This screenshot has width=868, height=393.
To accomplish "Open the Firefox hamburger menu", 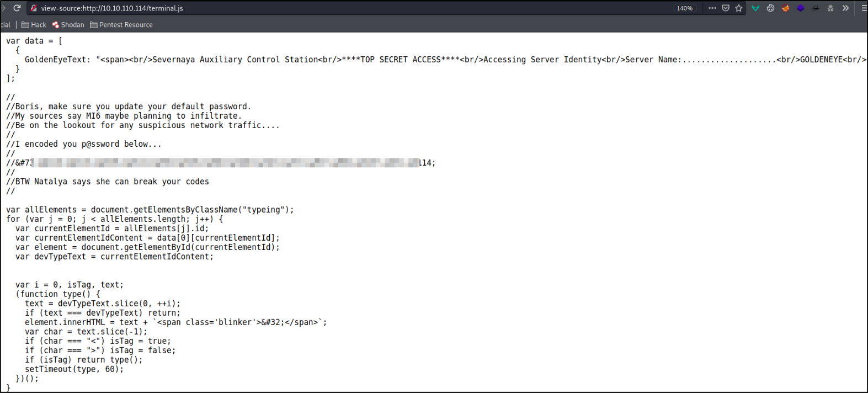I will [864, 8].
